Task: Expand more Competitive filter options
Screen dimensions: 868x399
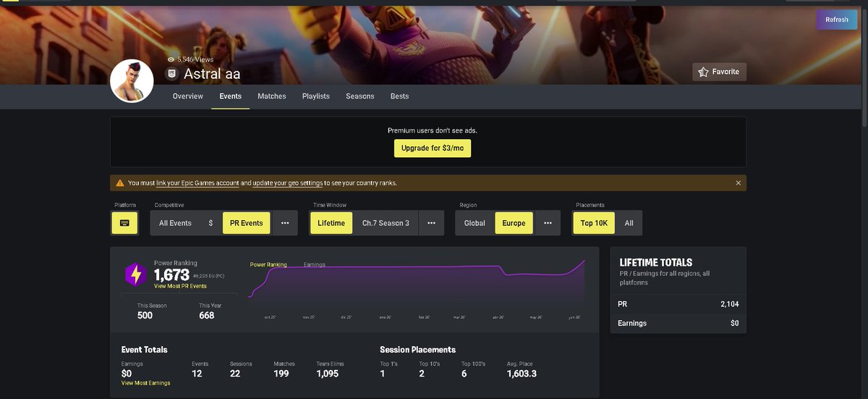Action: point(285,223)
